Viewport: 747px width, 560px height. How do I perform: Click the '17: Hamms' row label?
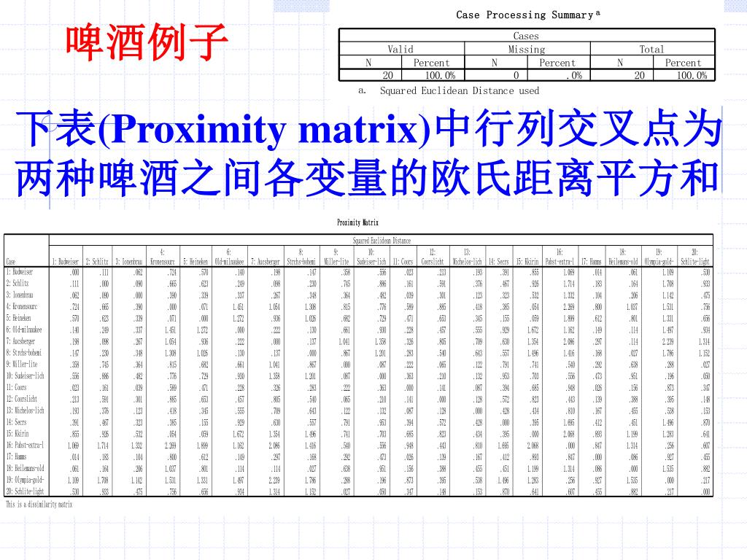point(16,456)
